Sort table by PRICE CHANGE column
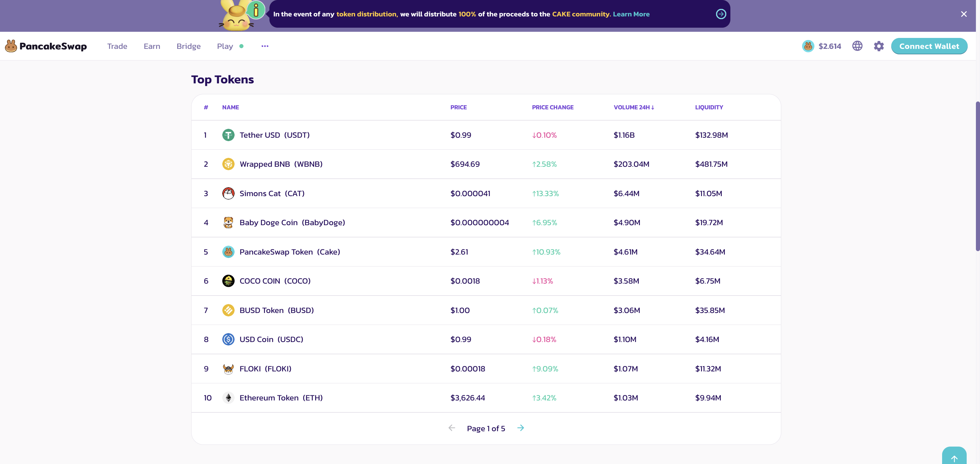980x464 pixels. [x=552, y=107]
